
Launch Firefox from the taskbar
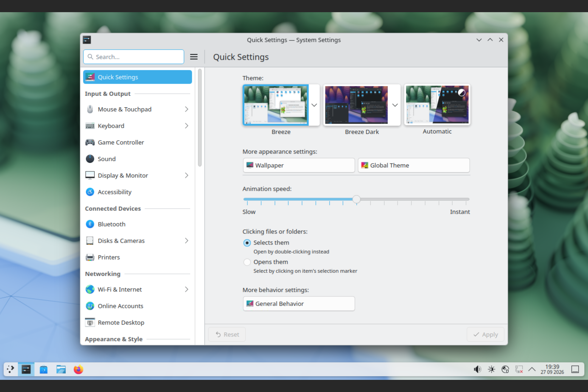pyautogui.click(x=78, y=369)
